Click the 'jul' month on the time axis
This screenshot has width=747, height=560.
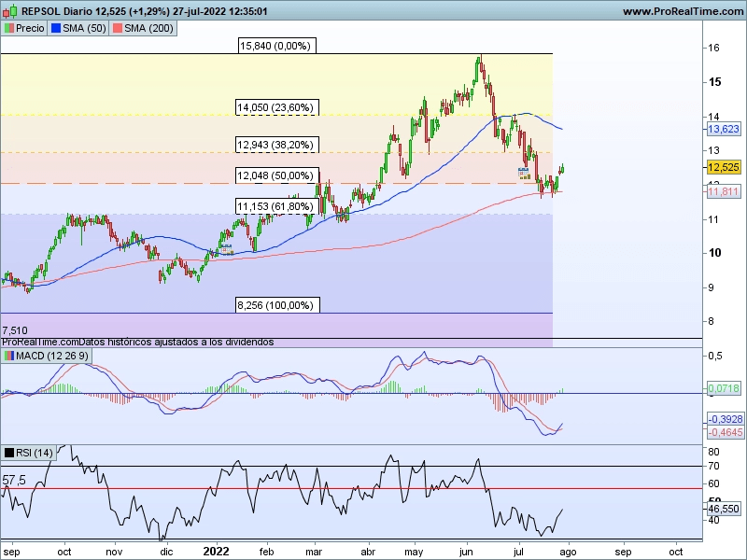518,553
